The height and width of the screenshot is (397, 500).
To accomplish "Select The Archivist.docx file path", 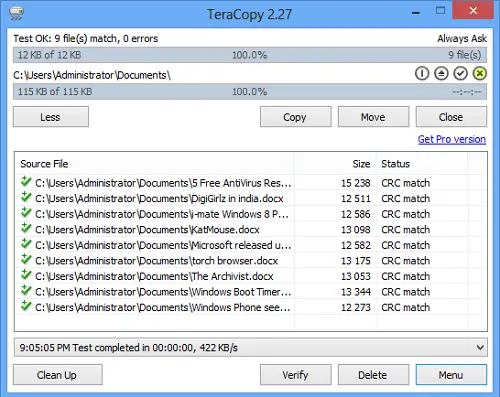I will pyautogui.click(x=154, y=276).
